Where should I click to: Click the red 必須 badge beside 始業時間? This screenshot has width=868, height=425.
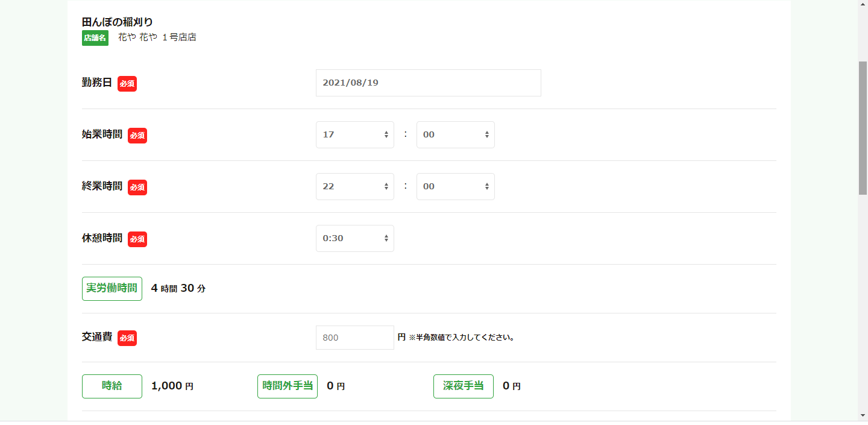tap(137, 136)
